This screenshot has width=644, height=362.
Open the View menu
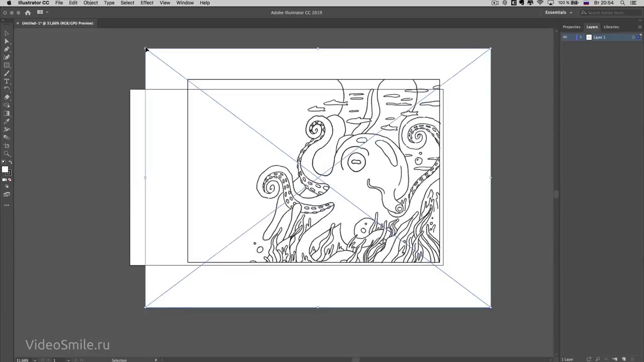165,3
